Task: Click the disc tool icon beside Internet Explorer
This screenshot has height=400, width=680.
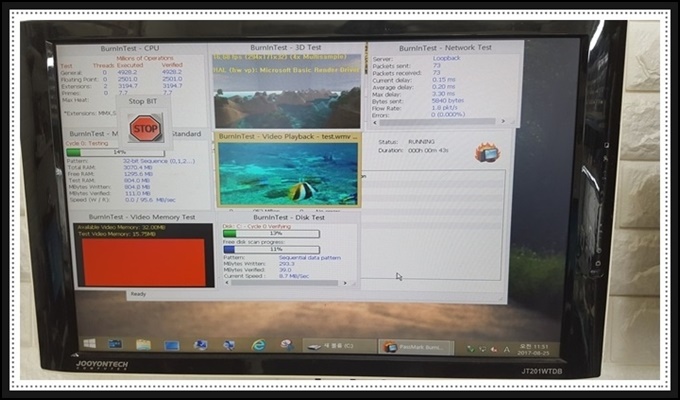Action: [287, 345]
